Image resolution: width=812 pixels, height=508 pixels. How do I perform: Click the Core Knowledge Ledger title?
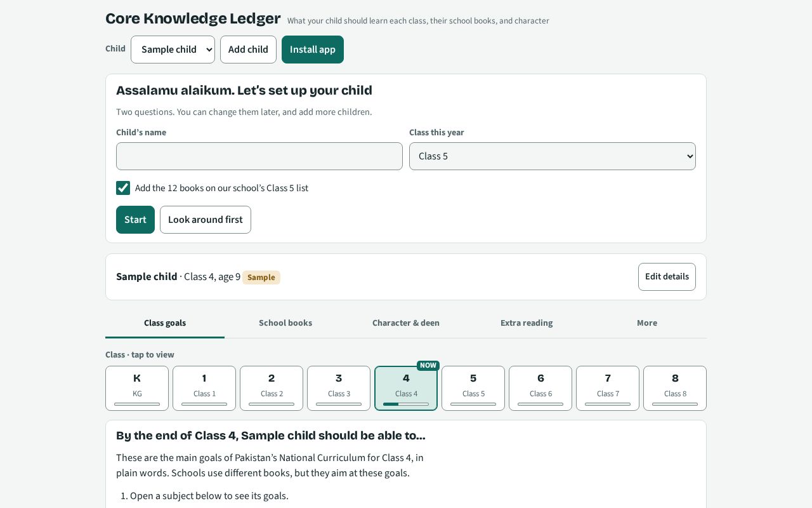(x=193, y=18)
